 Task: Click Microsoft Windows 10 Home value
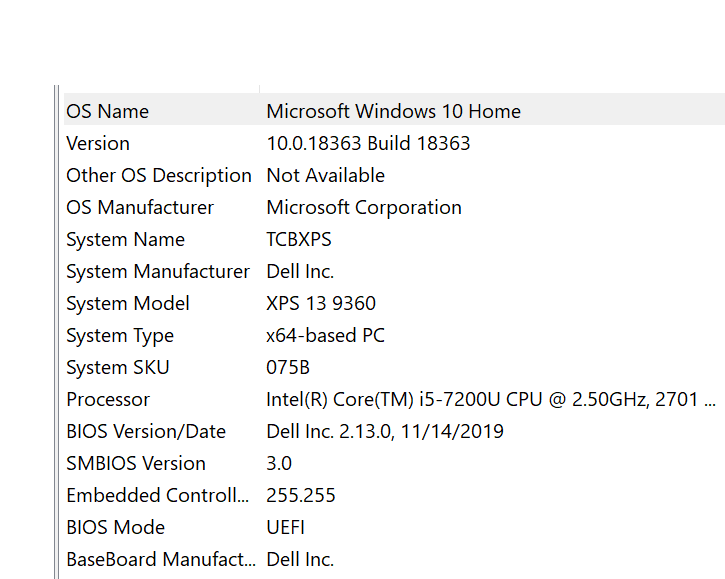(393, 111)
